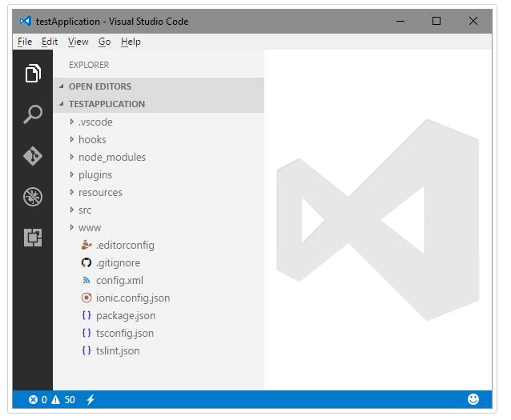511x420 pixels.
Task: Open the Debug view in activity bar
Action: tap(33, 197)
